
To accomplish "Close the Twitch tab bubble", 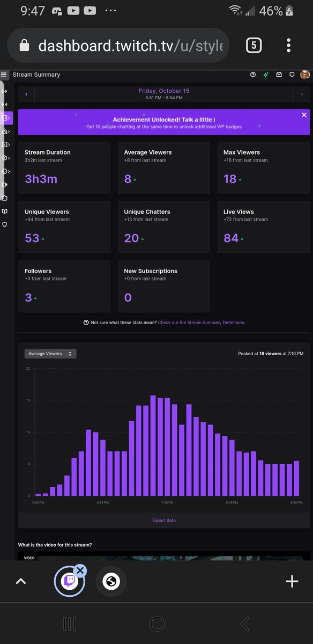I will pos(80,570).
